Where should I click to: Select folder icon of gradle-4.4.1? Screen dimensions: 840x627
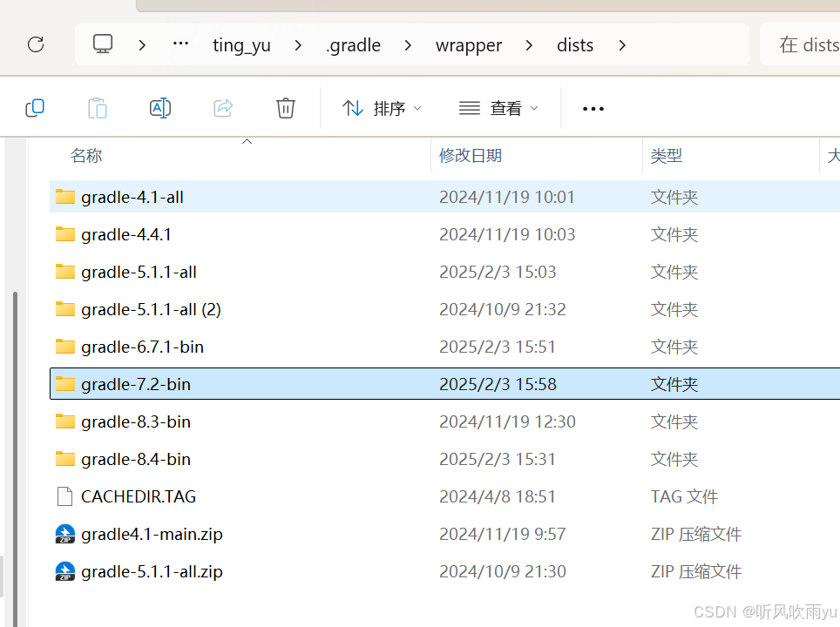tap(64, 234)
